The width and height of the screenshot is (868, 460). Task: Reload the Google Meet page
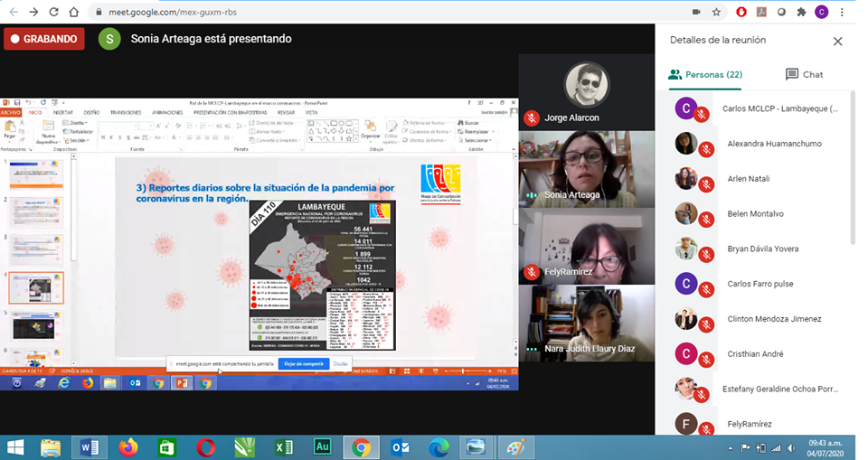pos(54,12)
